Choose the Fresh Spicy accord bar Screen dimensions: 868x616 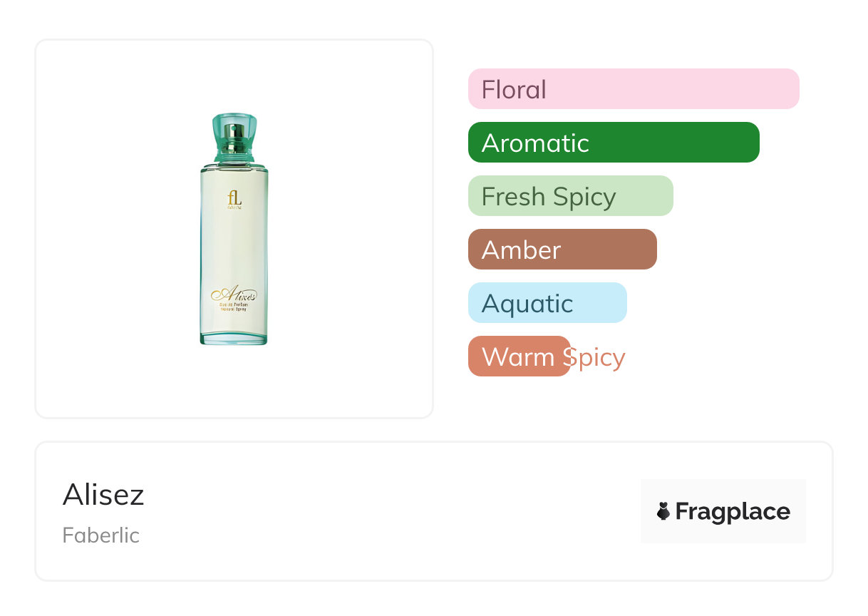point(570,196)
